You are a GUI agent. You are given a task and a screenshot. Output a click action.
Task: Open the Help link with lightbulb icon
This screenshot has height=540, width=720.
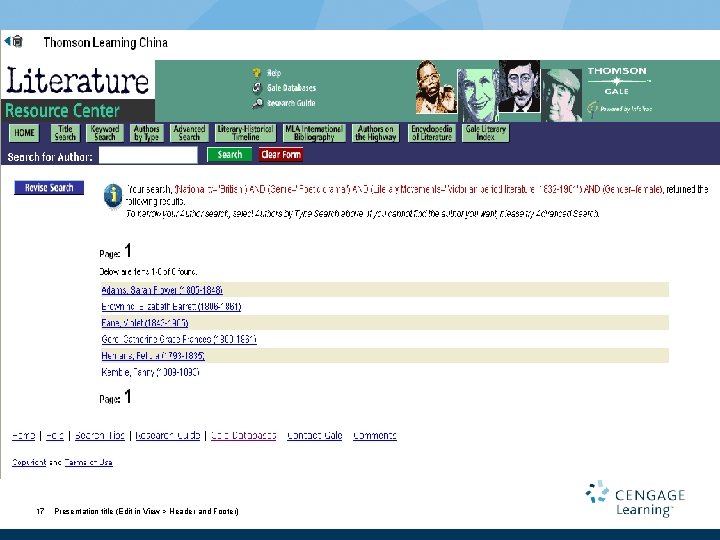pos(274,73)
